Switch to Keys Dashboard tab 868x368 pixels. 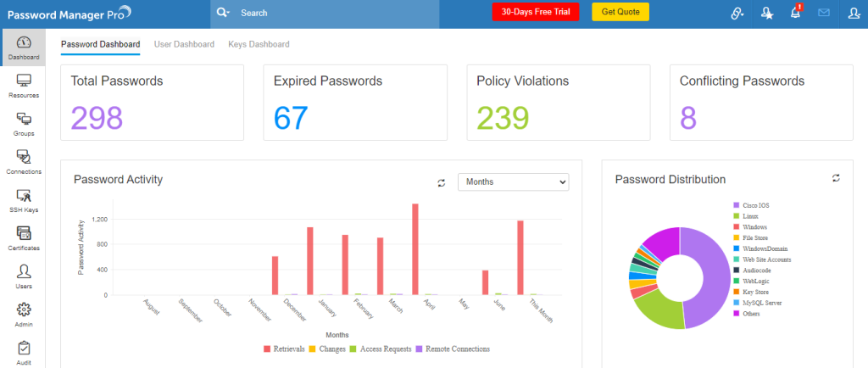click(259, 44)
